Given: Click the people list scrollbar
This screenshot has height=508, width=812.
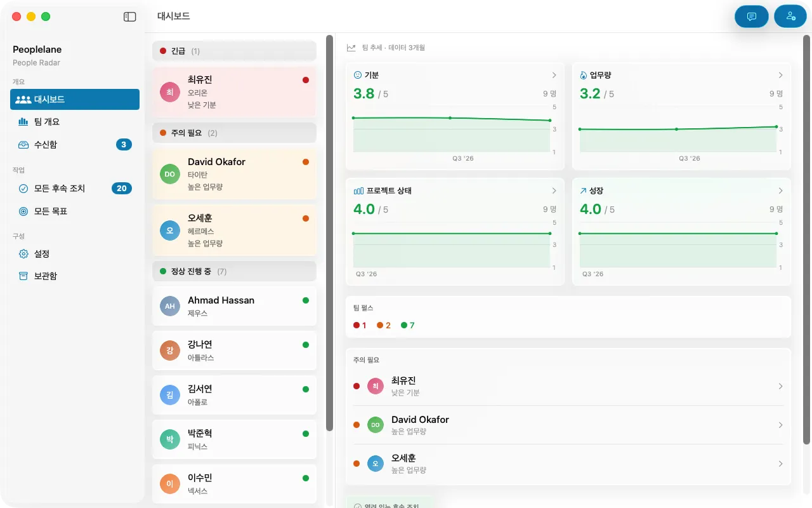Looking at the screenshot, I should pyautogui.click(x=329, y=233).
